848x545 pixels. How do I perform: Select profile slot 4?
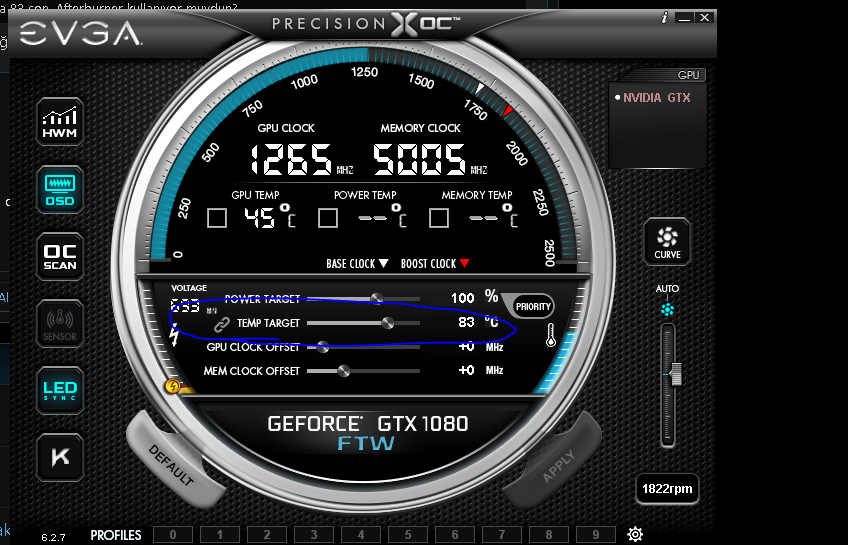coord(361,535)
